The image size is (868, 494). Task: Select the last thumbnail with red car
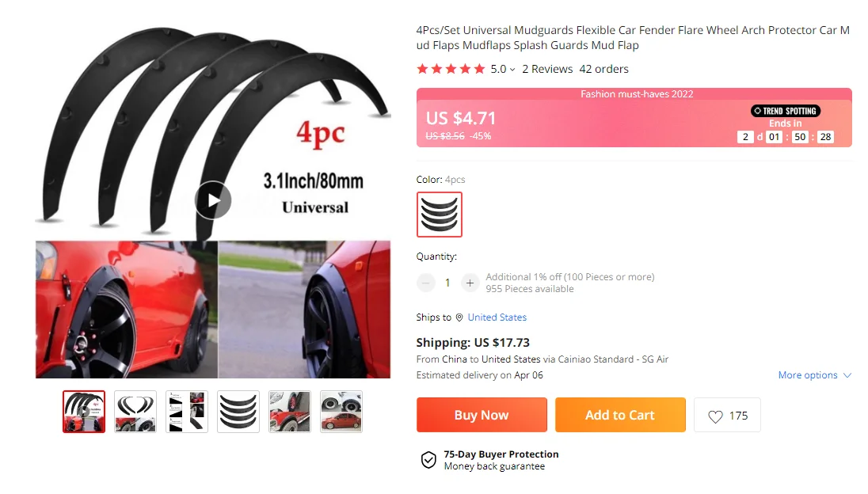341,412
